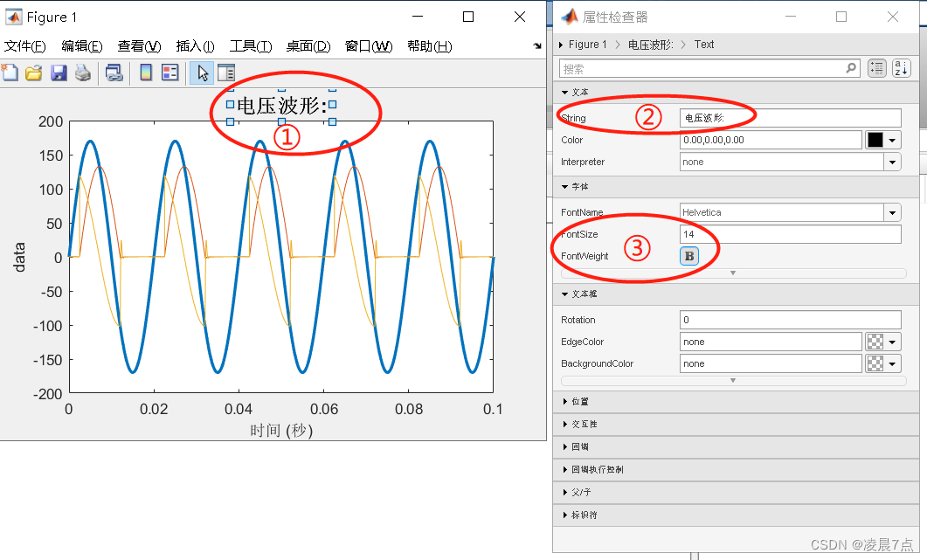Open the 桌面(D) menu
Image resolution: width=927 pixels, height=560 pixels.
pos(308,46)
